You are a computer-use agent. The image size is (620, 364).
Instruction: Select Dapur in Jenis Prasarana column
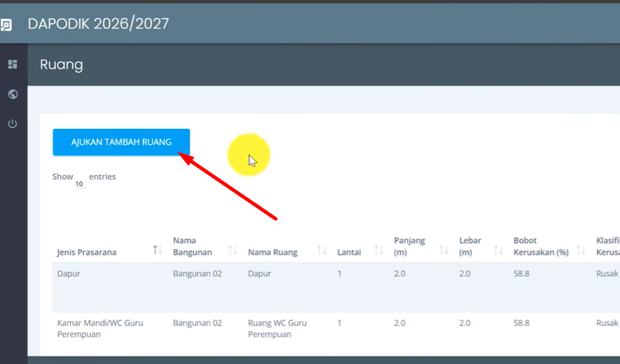pos(69,274)
